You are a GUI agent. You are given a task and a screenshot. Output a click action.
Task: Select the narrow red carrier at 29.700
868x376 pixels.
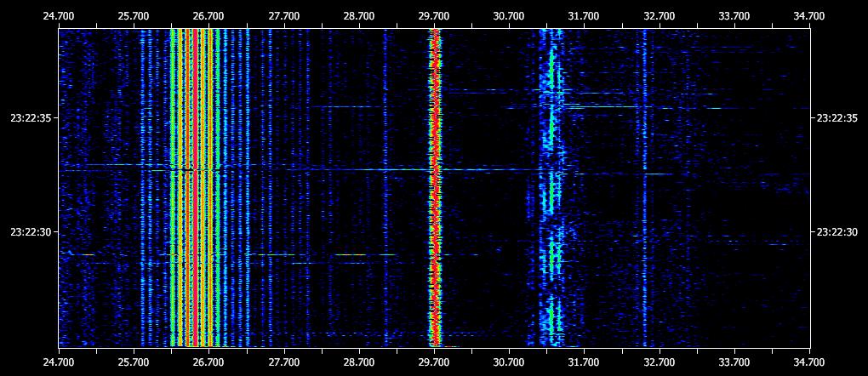coord(435,187)
